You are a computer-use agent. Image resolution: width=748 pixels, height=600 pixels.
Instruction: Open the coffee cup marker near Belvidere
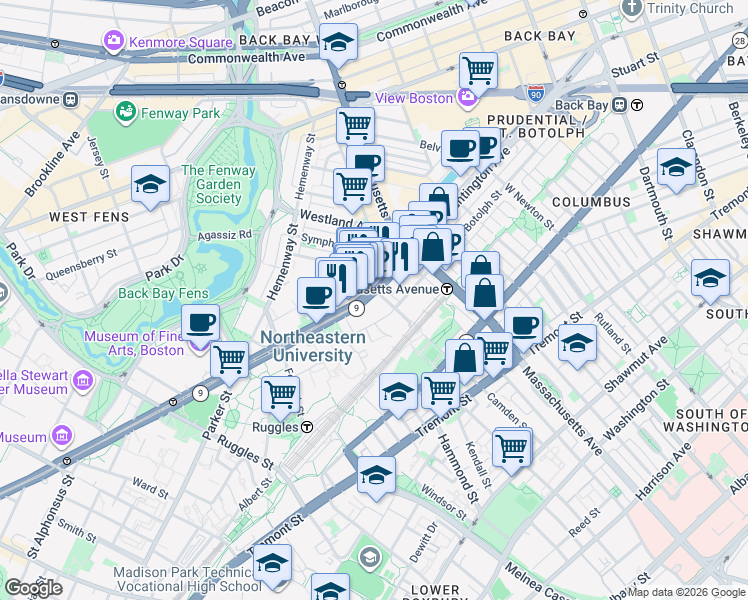click(460, 150)
